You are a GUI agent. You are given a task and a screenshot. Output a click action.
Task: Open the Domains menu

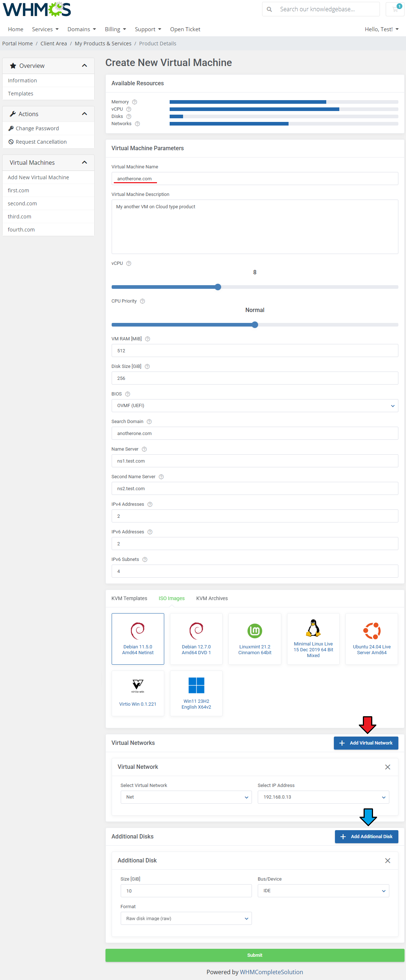[x=81, y=29]
